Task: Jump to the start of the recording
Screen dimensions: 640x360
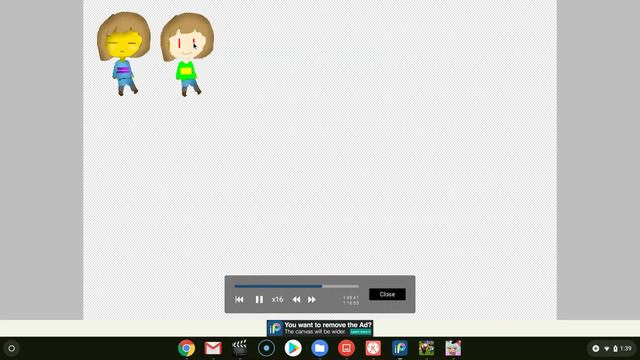Action: (239, 300)
